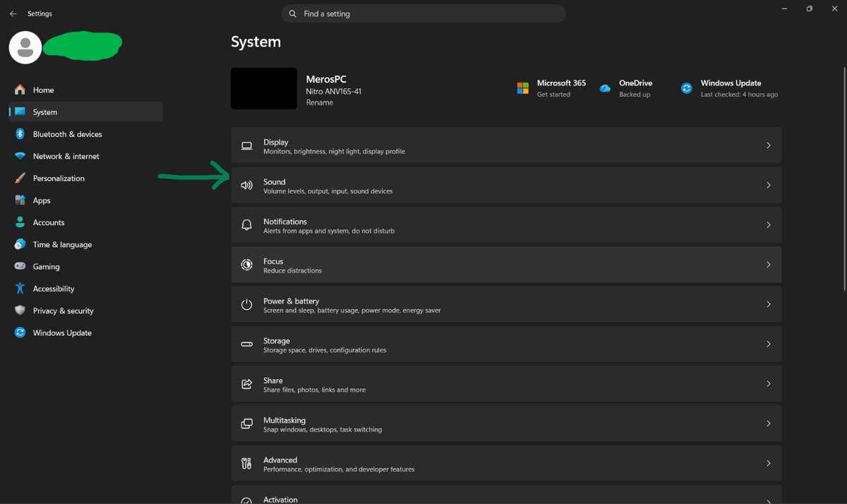Viewport: 847px width, 504px height.
Task: Click the Storage drive icon
Action: (246, 344)
